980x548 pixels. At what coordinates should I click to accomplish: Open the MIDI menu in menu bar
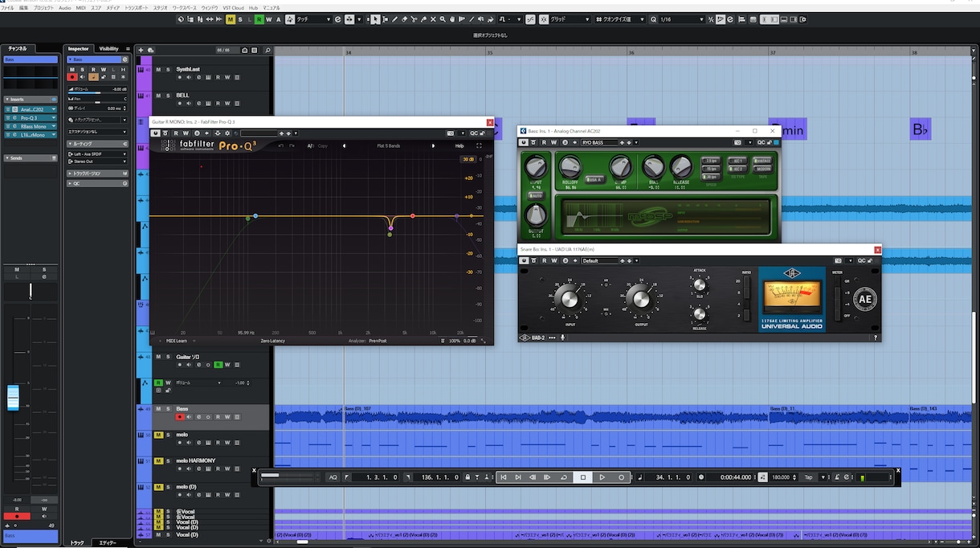point(81,7)
